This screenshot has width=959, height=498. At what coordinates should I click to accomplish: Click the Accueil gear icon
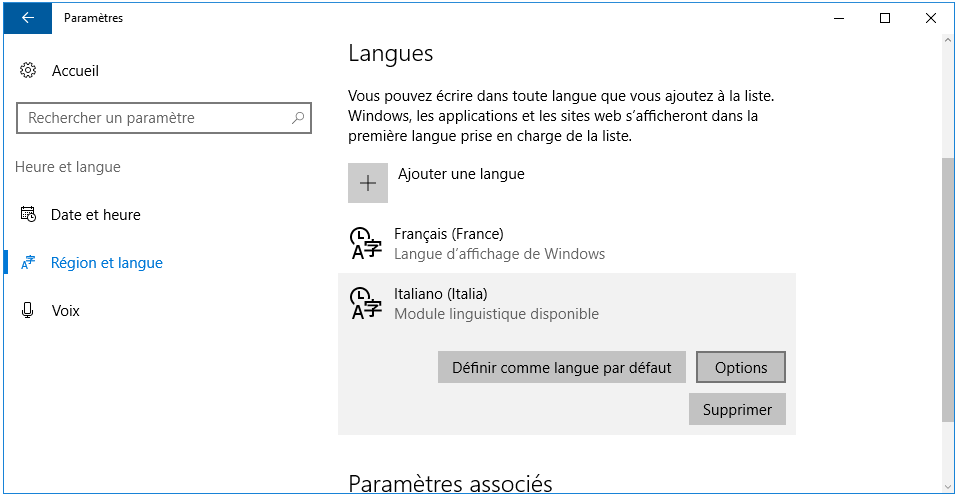28,70
